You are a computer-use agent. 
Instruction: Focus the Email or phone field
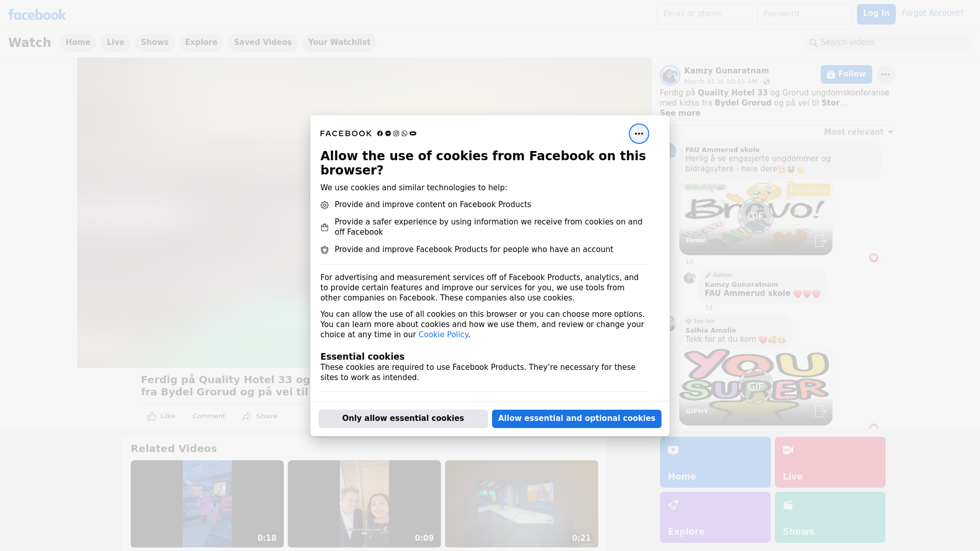[704, 14]
